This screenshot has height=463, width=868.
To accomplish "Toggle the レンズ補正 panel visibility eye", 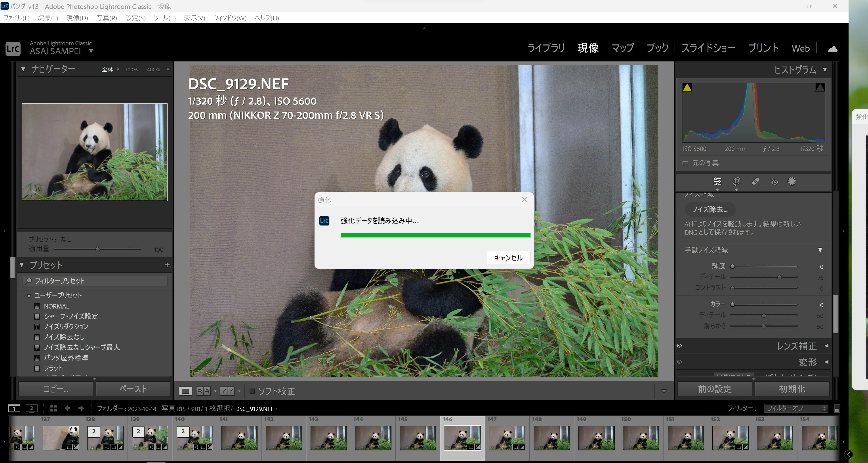I will tap(679, 346).
